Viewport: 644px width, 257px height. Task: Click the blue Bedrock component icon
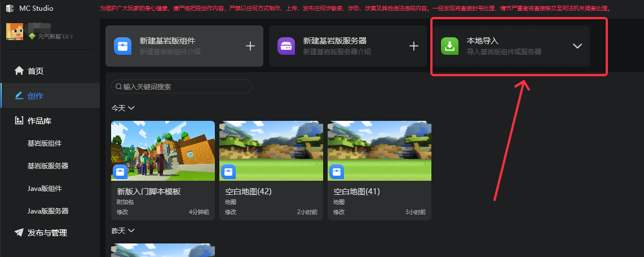[x=122, y=46]
